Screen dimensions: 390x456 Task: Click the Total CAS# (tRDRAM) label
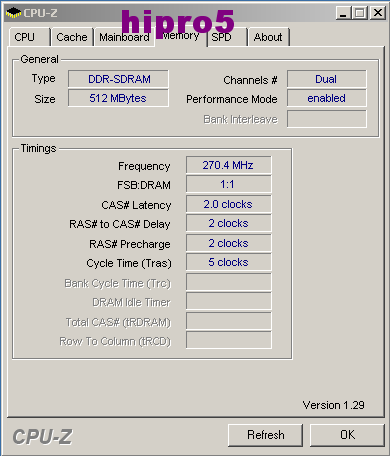pyautogui.click(x=118, y=322)
